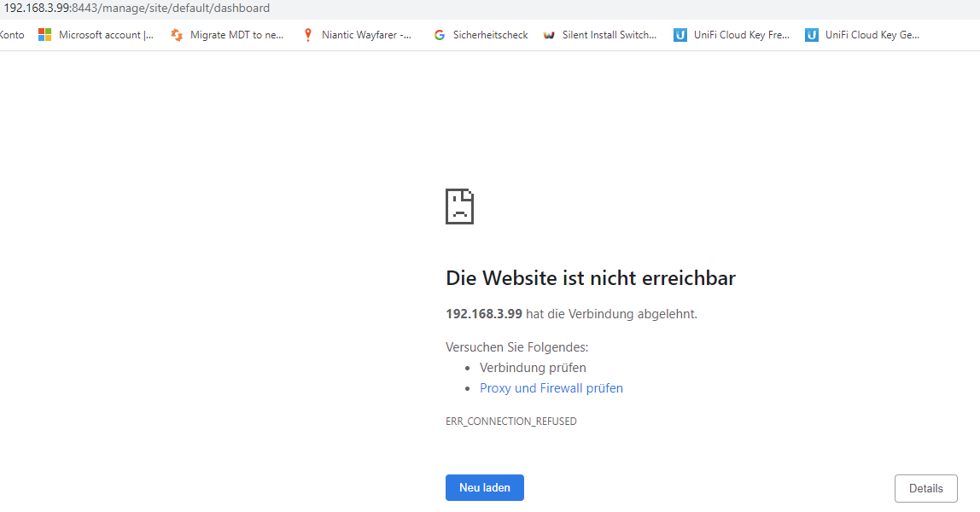Click the UniFi Cloud Key Fre... favicon
This screenshot has height=512, width=980.
click(x=680, y=35)
